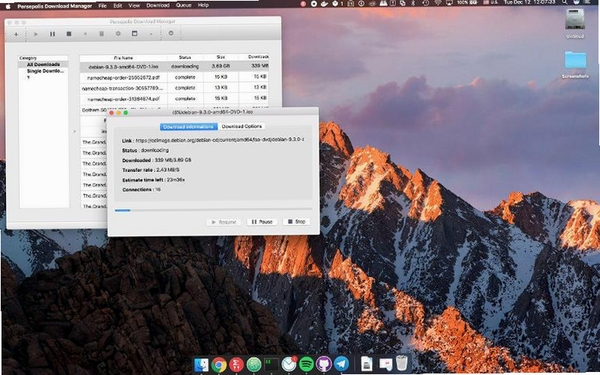Open Finder from the dock
Viewport: 600px width, 375px height.
pyautogui.click(x=201, y=364)
